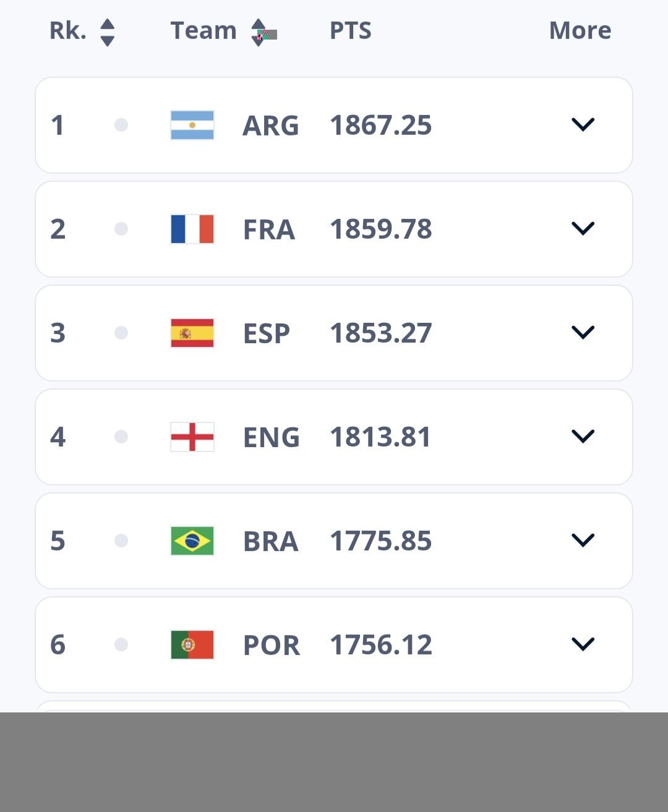Expand the ENG row chevron

click(583, 437)
